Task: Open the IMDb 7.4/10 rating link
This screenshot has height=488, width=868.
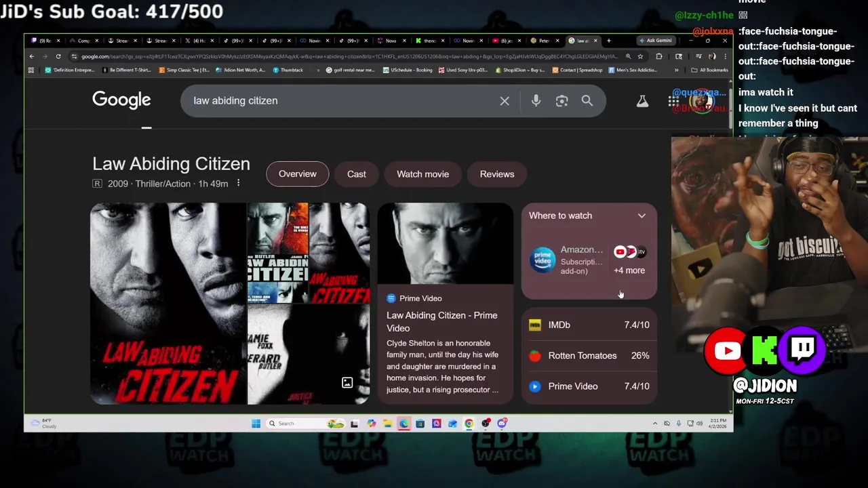Action: [589, 325]
